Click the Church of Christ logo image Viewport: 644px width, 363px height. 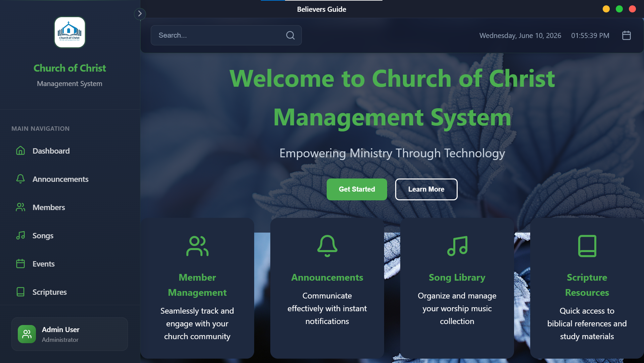70,32
